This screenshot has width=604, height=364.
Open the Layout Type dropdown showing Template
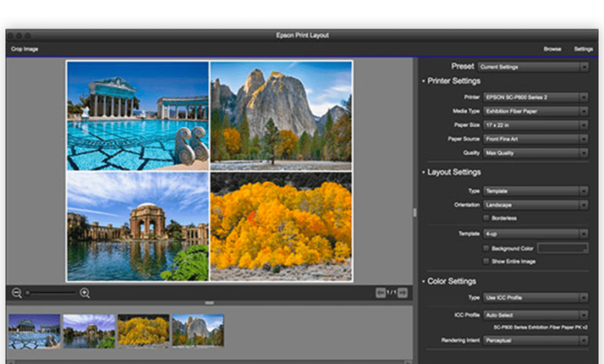536,191
